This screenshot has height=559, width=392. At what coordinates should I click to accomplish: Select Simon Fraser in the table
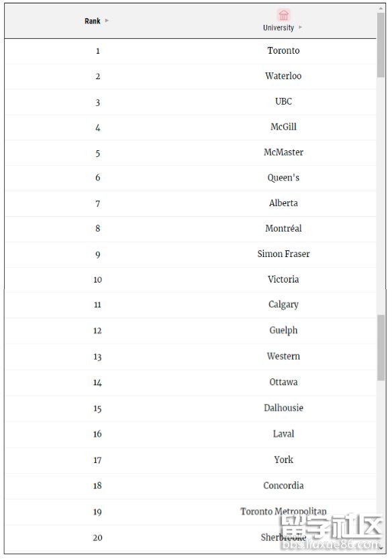[x=283, y=254]
